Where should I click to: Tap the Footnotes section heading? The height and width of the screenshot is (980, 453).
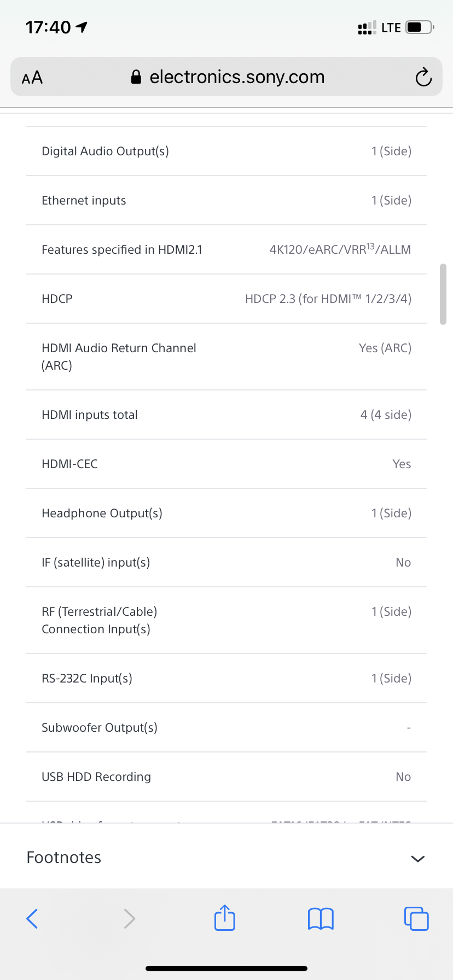coord(64,857)
